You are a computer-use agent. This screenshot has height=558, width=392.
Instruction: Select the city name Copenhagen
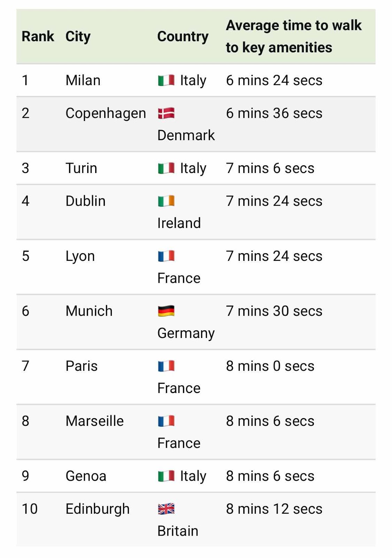(106, 113)
